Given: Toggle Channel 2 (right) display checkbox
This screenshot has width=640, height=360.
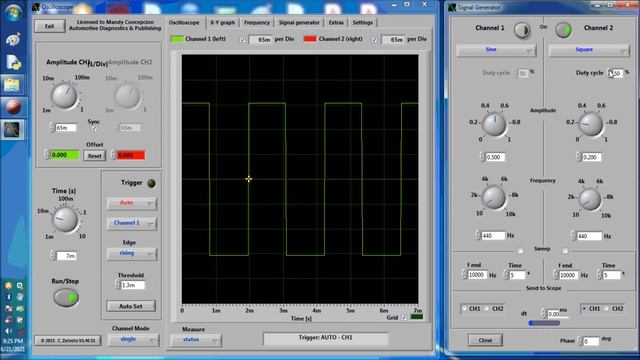Looking at the screenshot, I should coord(374,40).
